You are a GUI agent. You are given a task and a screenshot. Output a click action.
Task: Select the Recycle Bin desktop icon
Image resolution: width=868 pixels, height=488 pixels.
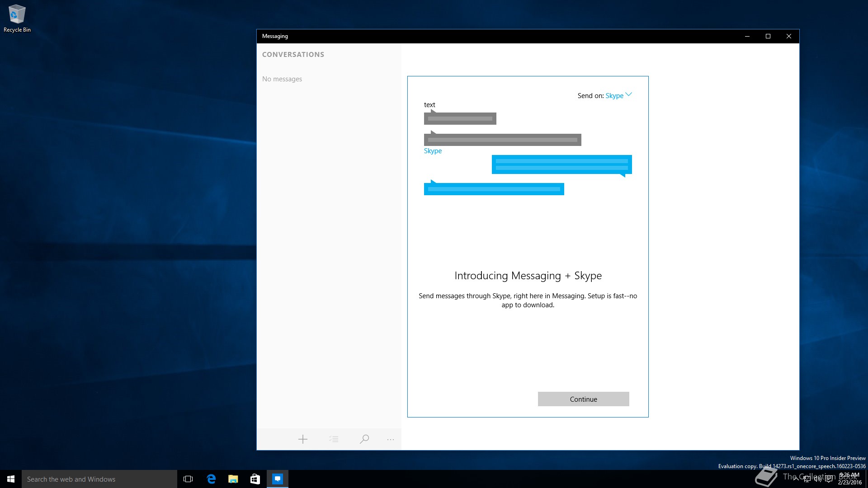(x=17, y=19)
